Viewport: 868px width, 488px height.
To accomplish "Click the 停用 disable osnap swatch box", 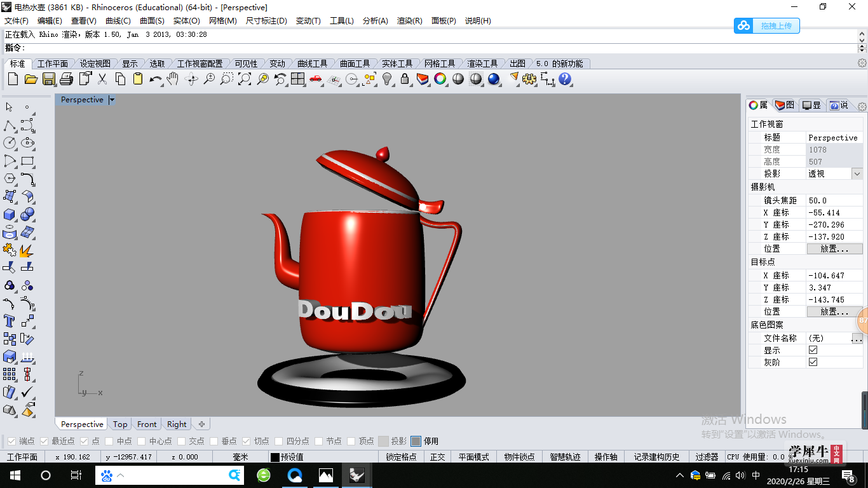I will (416, 441).
